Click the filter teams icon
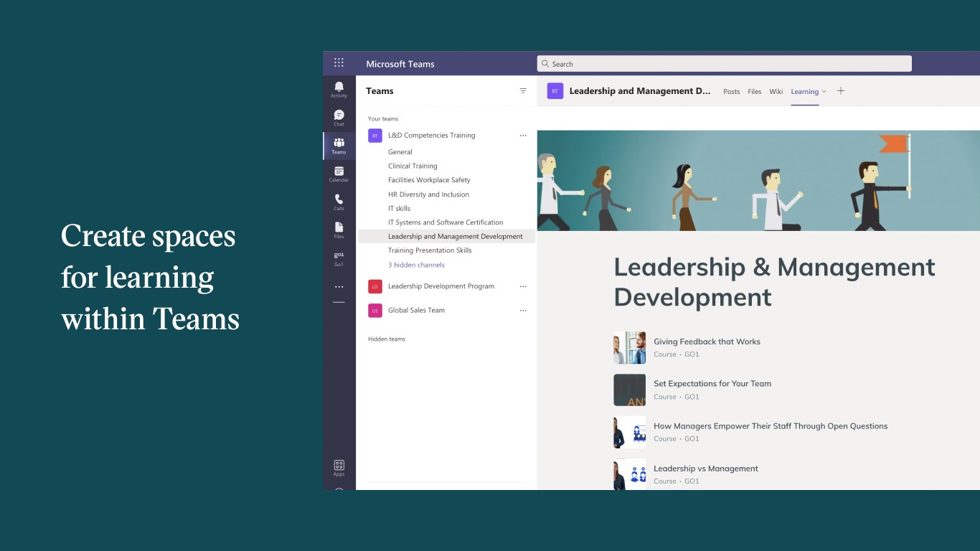 523,91
